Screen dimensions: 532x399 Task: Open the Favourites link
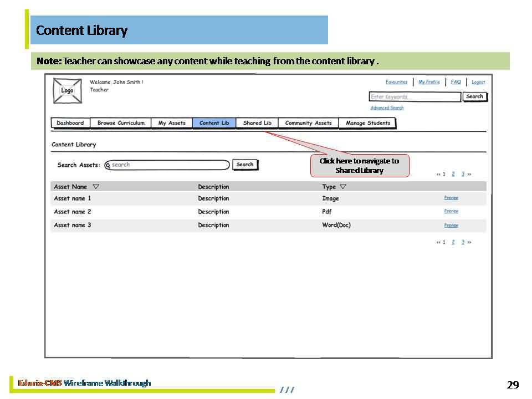click(x=396, y=82)
